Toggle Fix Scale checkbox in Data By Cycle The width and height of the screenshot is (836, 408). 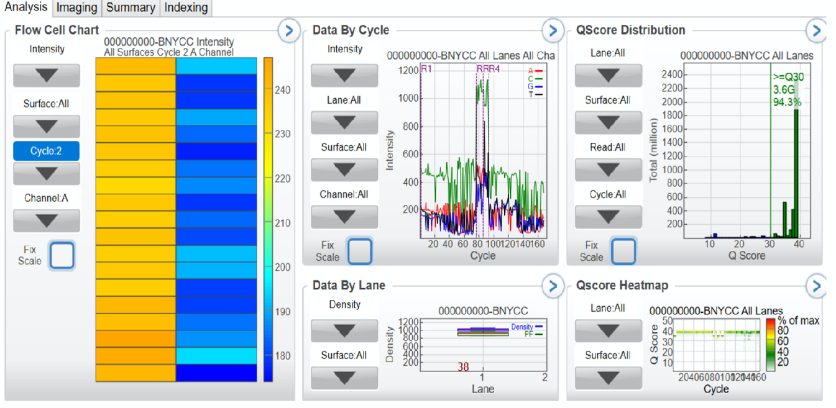point(360,251)
